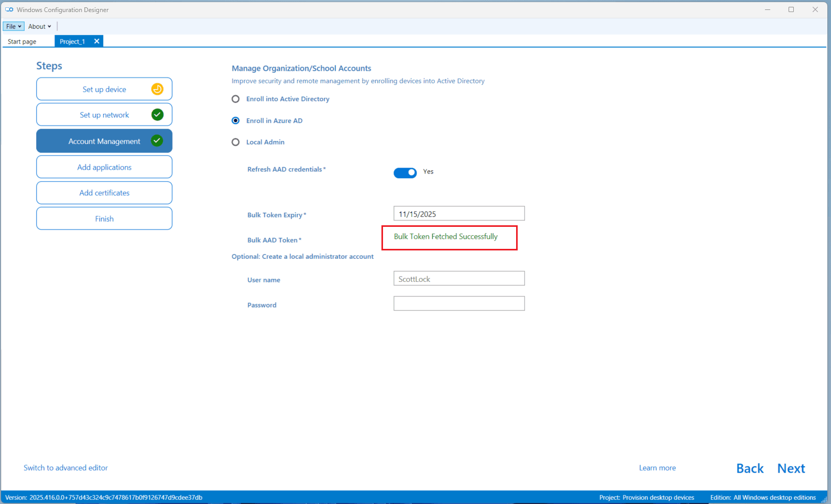Click the Bulk Token Expiry date field
Viewport: 831px width, 504px height.
coord(458,214)
